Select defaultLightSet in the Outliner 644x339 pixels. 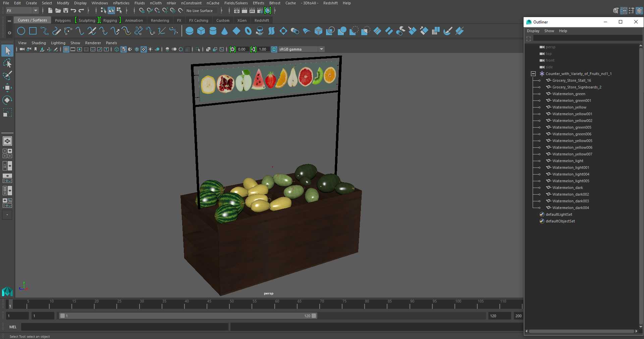pos(559,214)
